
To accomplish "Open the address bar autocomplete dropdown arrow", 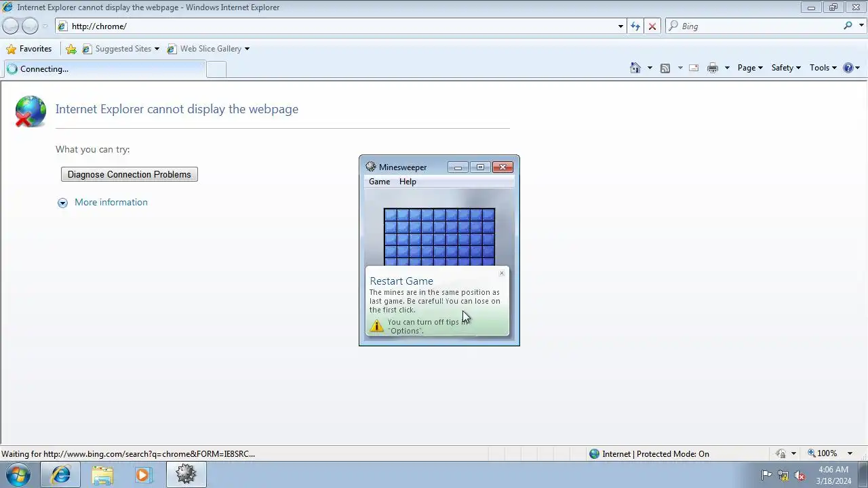I will pos(620,26).
